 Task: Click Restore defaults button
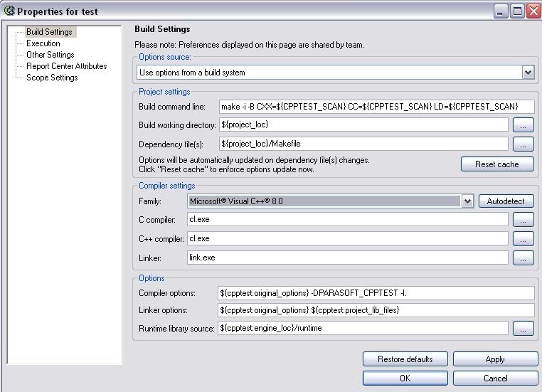click(405, 359)
